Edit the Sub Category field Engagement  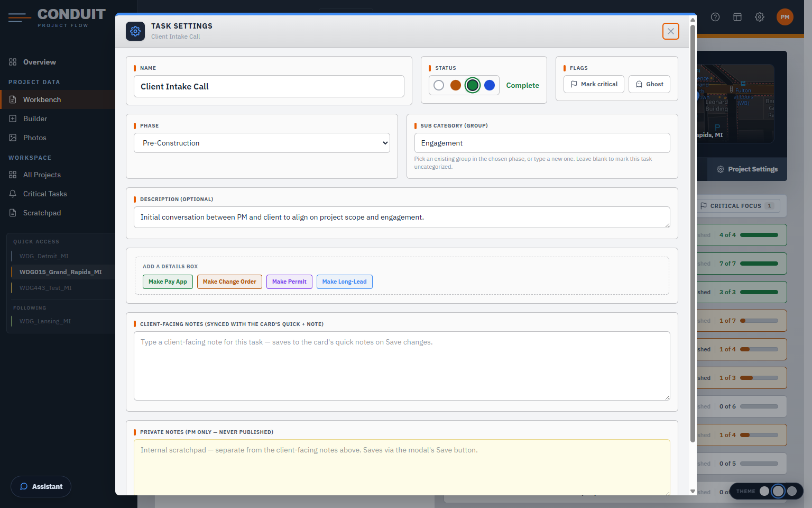[x=542, y=143]
